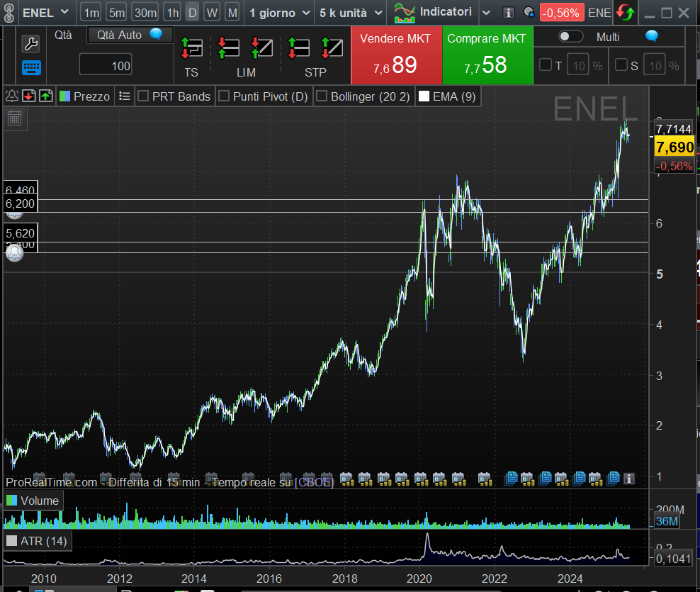Image resolution: width=700 pixels, height=592 pixels.
Task: Click the quantity input field showing 100
Action: [x=106, y=65]
